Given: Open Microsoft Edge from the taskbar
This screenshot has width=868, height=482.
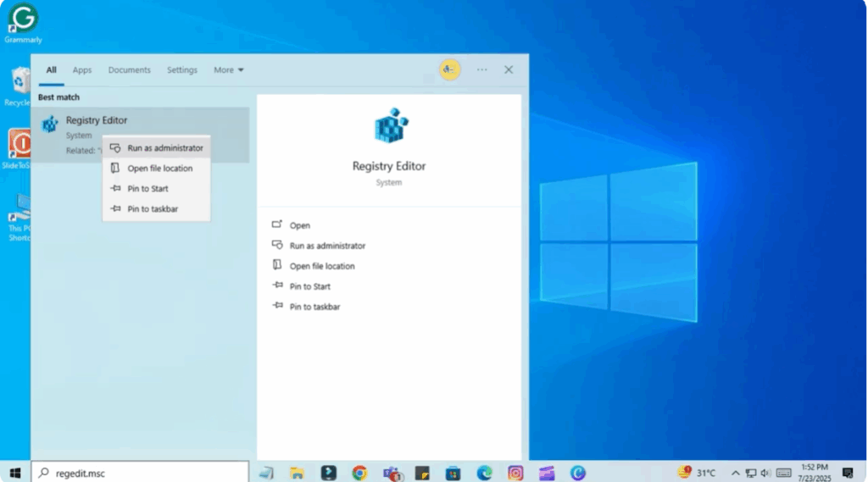Looking at the screenshot, I should [x=484, y=473].
